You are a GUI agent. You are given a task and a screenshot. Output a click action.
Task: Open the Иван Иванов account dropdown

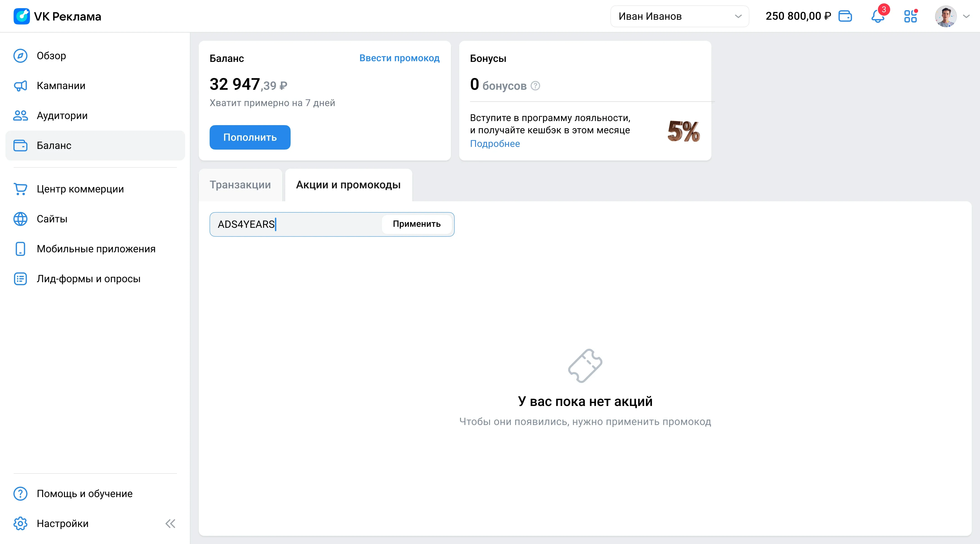[679, 16]
